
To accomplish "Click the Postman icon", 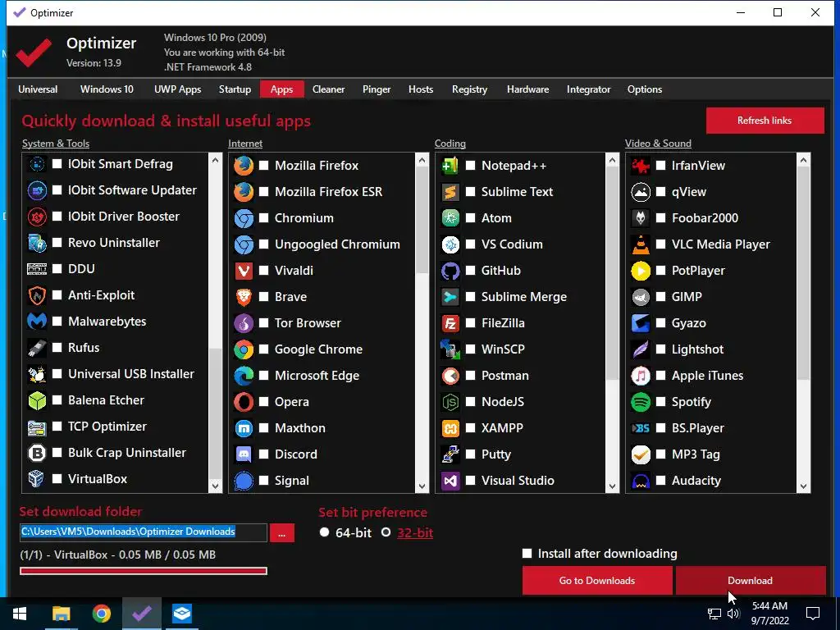I will 450,376.
